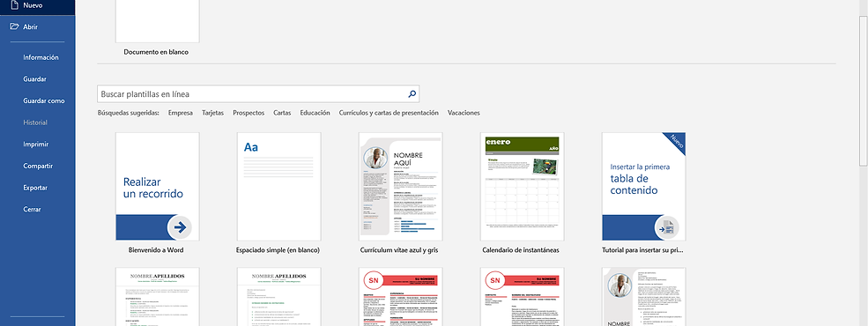The width and height of the screenshot is (868, 326).
Task: Search suggested term Empresa
Action: [181, 113]
